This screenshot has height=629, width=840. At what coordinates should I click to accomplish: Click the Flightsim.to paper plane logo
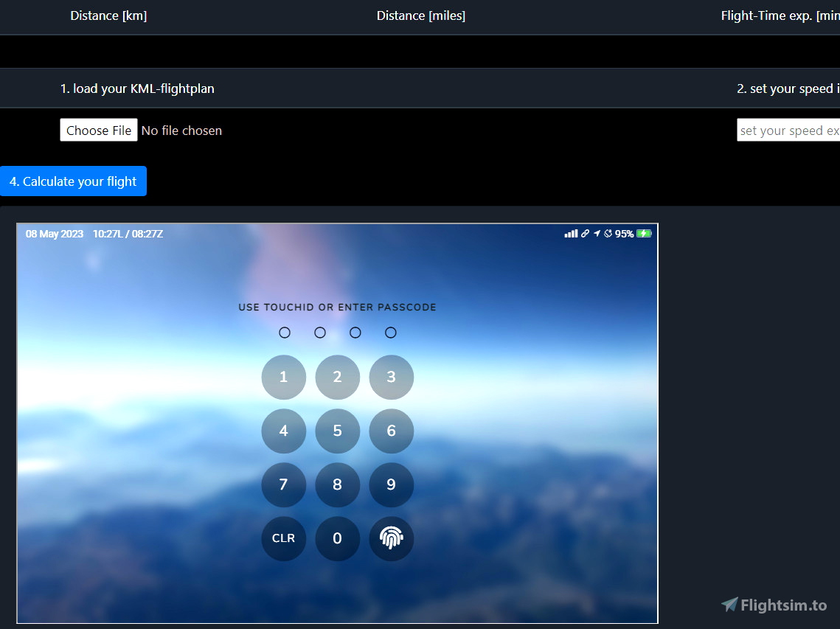(729, 605)
